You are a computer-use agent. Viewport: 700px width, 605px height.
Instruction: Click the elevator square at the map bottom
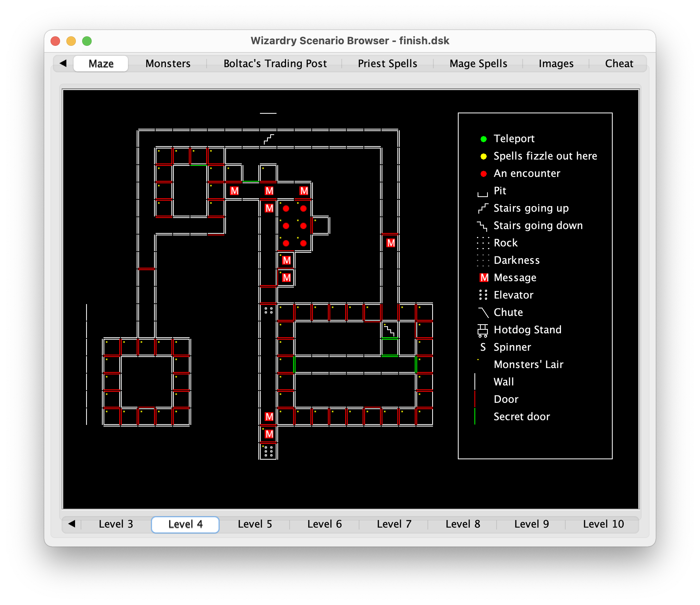point(269,451)
